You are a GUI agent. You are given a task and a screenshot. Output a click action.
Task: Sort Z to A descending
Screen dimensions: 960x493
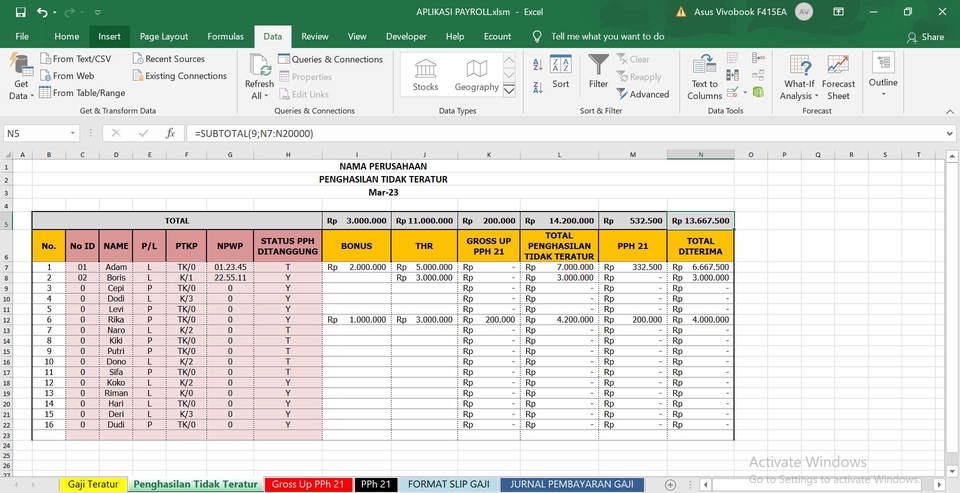pos(538,87)
